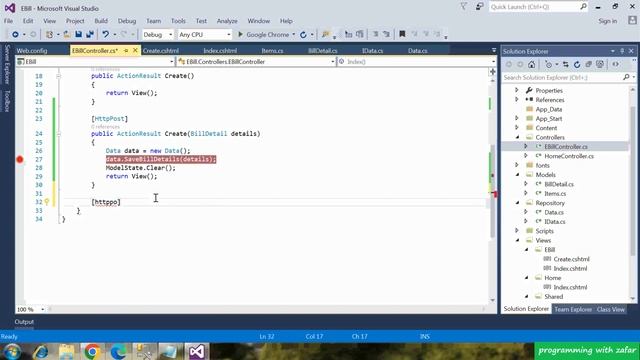The height and width of the screenshot is (360, 640).
Task: Open the Analyze menu
Action: (227, 21)
